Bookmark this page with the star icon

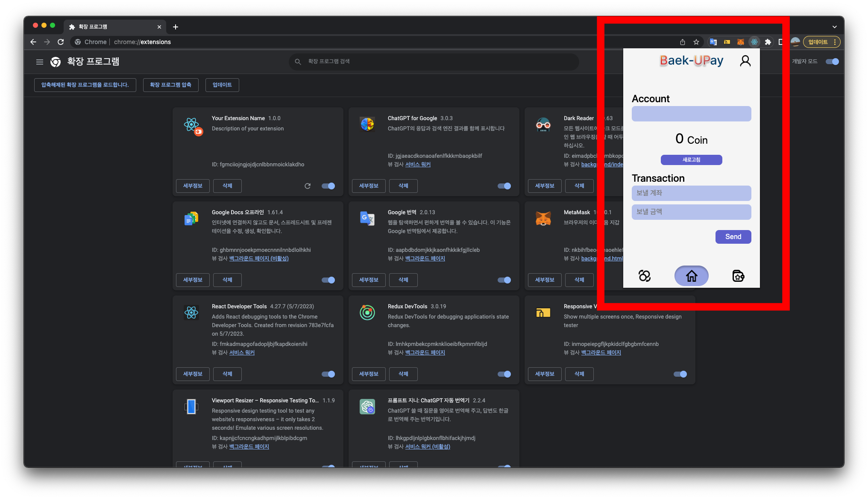point(696,42)
